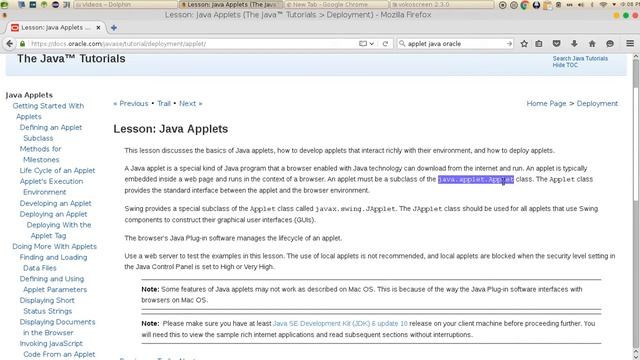The width and height of the screenshot is (640, 360).
Task: Open the green application launcher menu icon
Action: click(x=4, y=4)
